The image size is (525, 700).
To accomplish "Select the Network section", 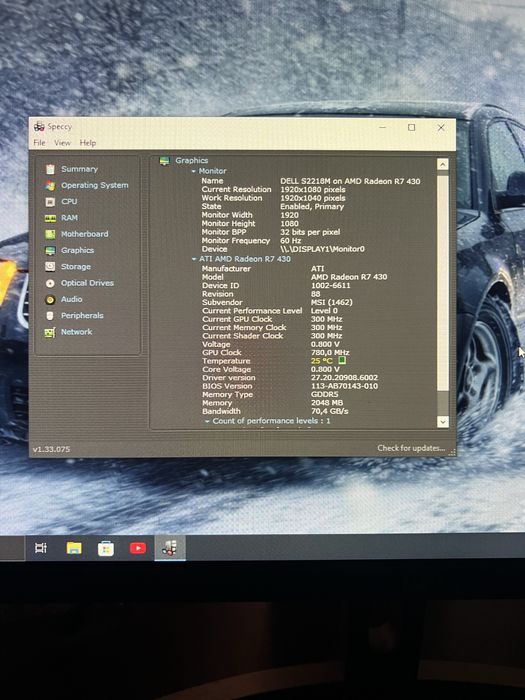I will (77, 332).
